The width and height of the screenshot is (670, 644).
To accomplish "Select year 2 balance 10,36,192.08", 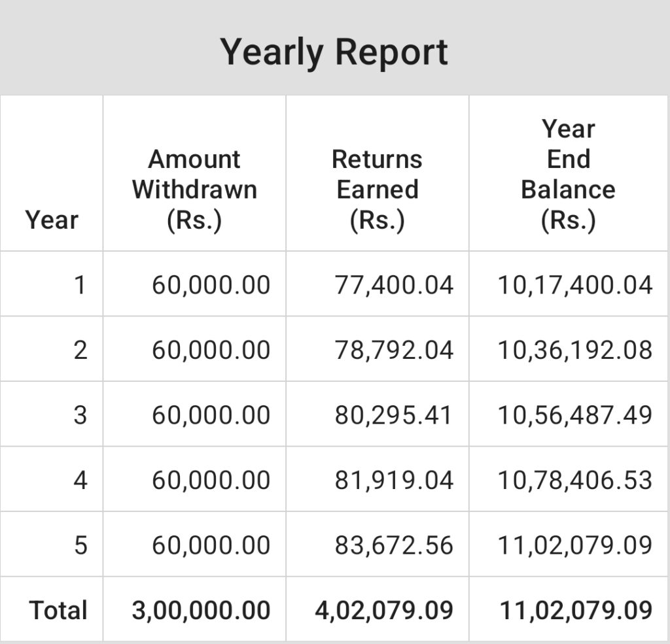I will 575,350.
